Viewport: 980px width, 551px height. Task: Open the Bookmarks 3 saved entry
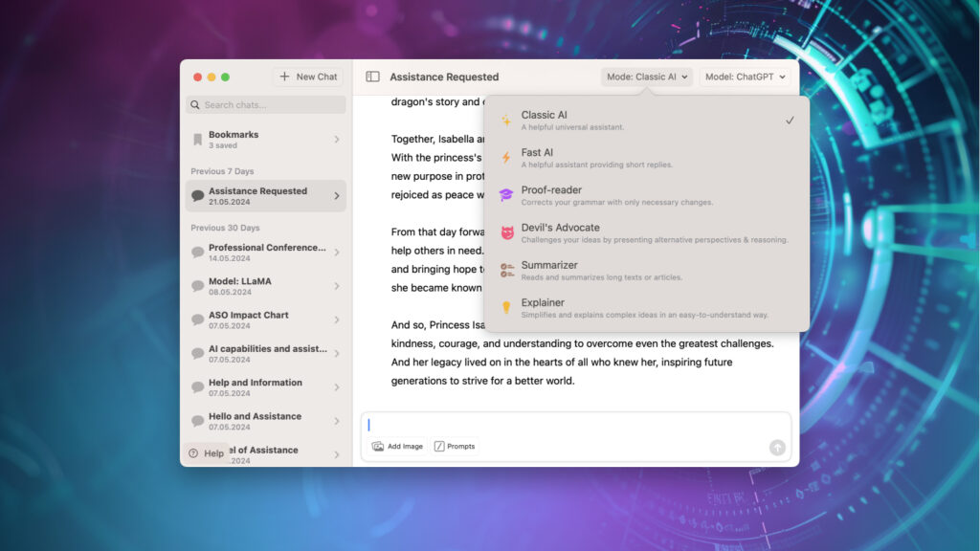click(266, 140)
